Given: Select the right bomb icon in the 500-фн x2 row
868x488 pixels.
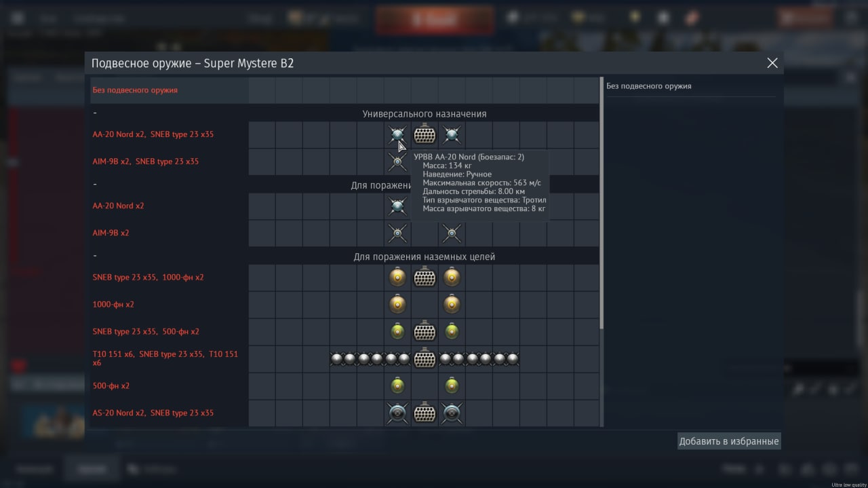Looking at the screenshot, I should pos(452,386).
